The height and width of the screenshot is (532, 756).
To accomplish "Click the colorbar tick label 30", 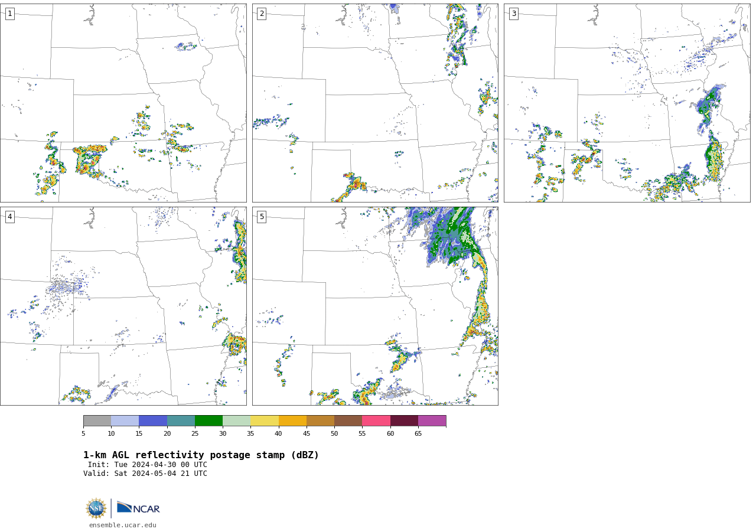I will (x=223, y=434).
